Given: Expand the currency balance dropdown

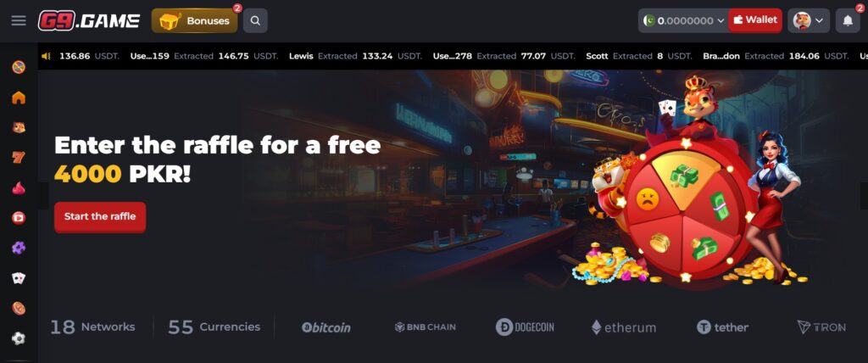Looking at the screenshot, I should tap(683, 20).
